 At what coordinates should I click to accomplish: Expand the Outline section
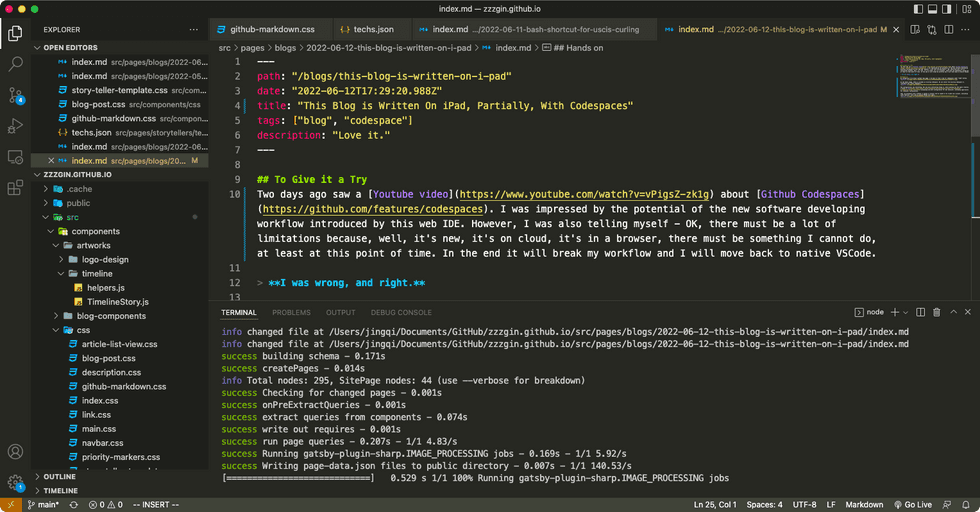38,476
